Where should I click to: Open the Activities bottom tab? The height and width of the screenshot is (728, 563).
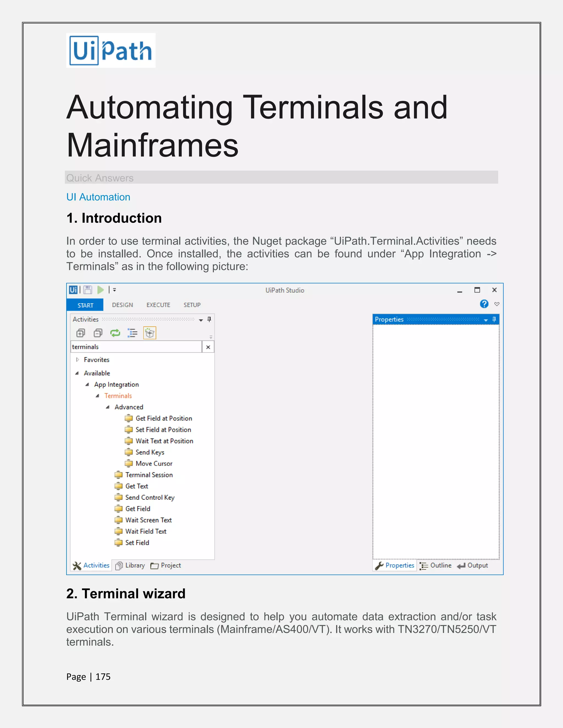[x=91, y=566]
